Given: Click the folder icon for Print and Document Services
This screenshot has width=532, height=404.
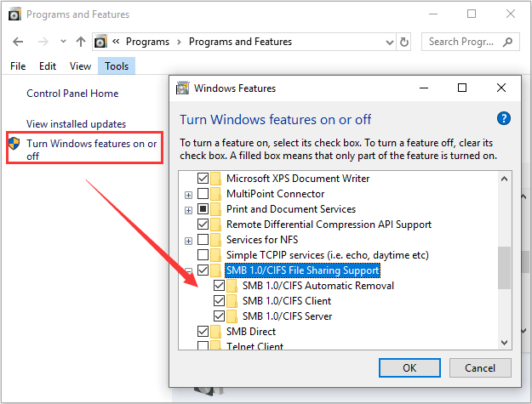Looking at the screenshot, I should point(216,208).
